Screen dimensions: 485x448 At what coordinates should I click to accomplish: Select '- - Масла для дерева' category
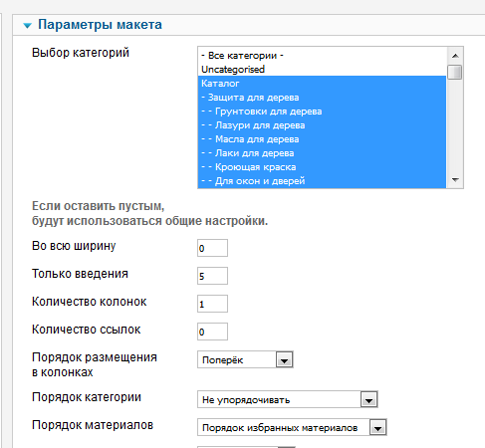322,139
